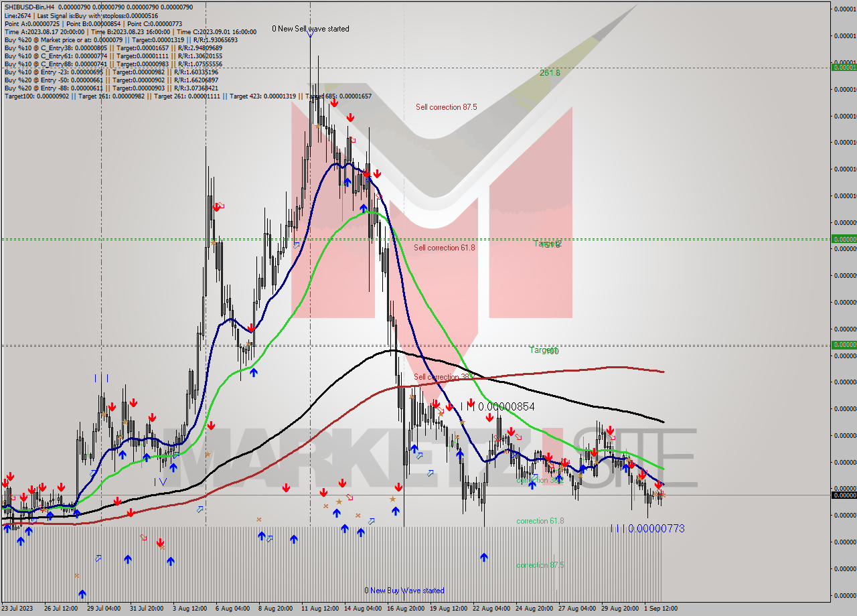Select the 'Sell correction 61.8' label
The height and width of the screenshot is (616, 857).
click(444, 248)
